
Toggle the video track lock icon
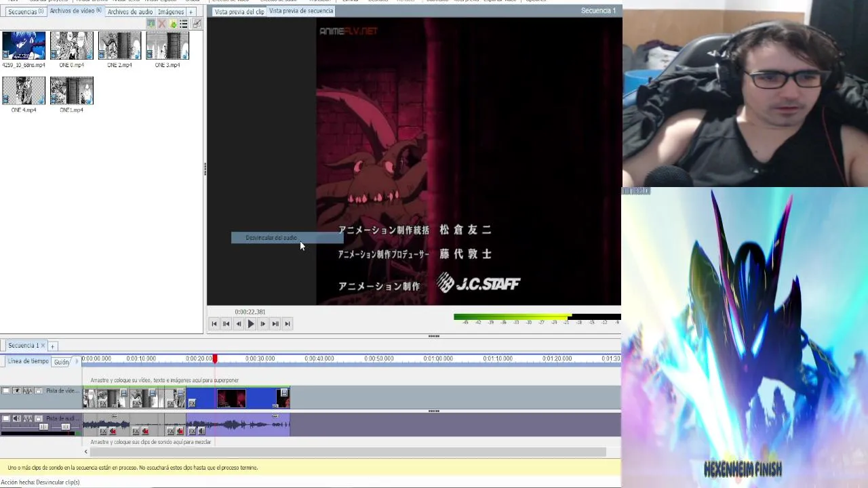(39, 390)
